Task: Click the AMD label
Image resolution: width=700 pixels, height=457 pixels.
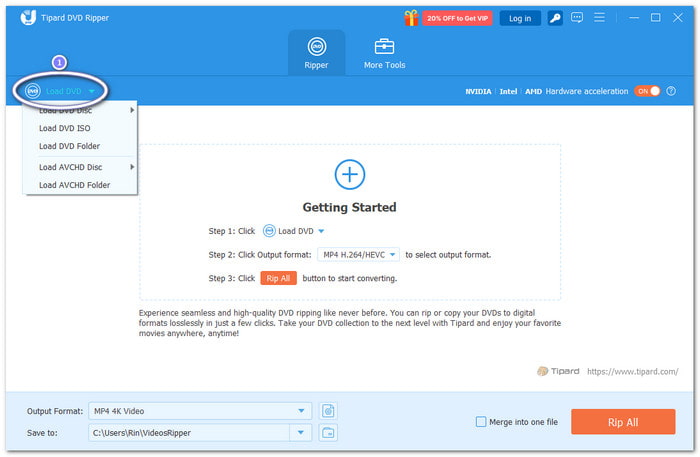Action: (533, 91)
